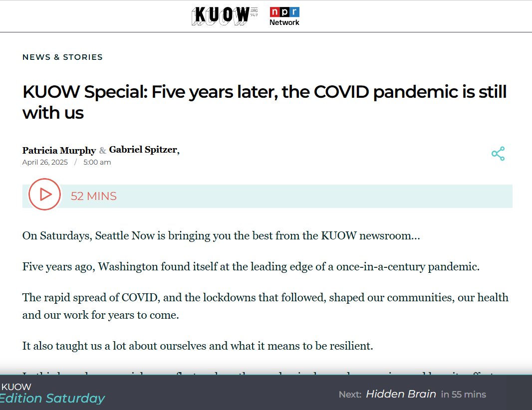Click the paragraph mentioning Seattle Now
The width and height of the screenshot is (532, 410).
click(x=221, y=235)
